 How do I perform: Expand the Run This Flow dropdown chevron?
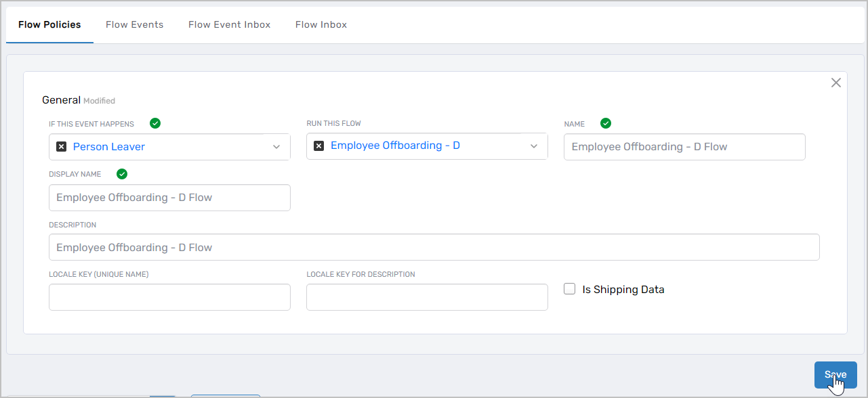(x=535, y=146)
